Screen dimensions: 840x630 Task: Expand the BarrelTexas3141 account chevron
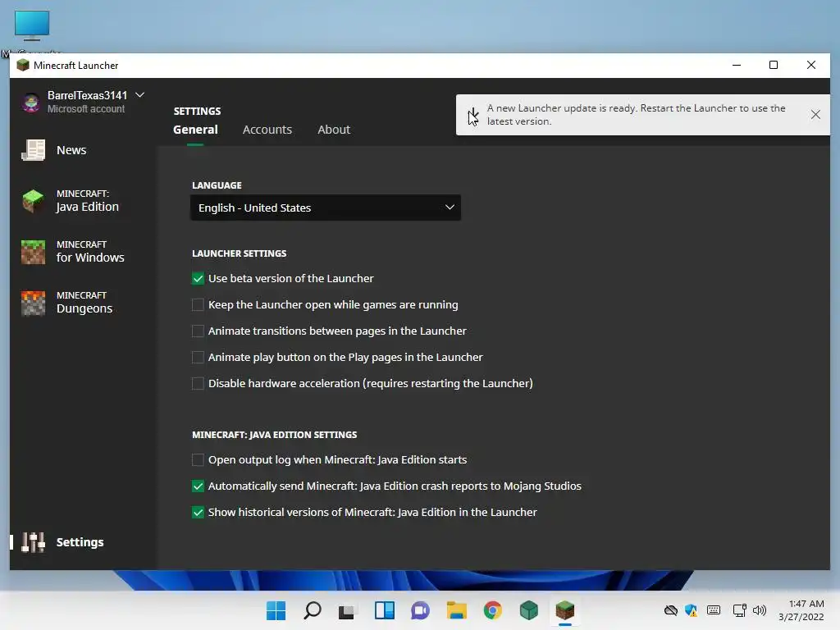(139, 95)
